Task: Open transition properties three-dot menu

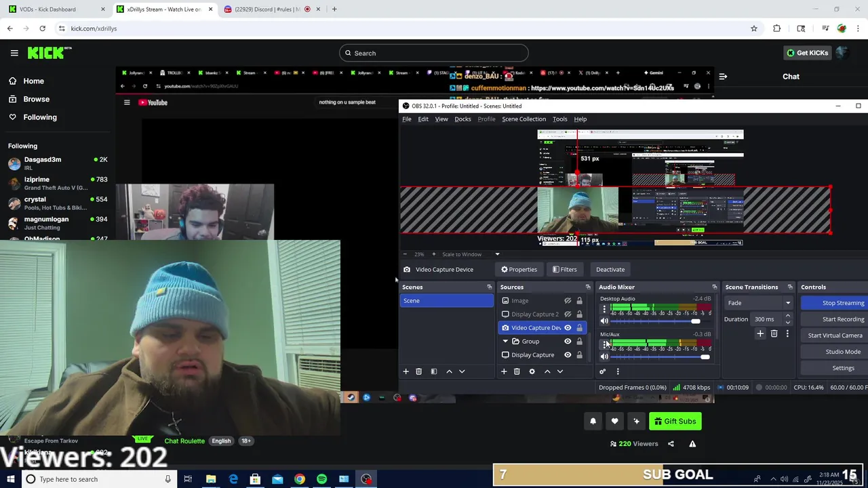Action: (787, 333)
